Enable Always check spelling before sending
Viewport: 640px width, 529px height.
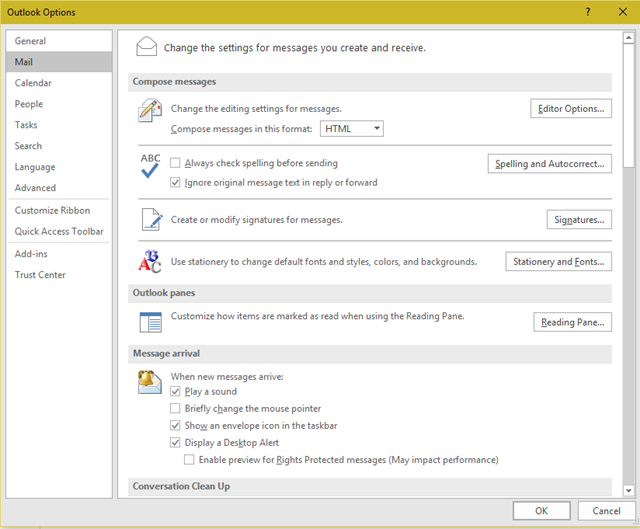[175, 163]
